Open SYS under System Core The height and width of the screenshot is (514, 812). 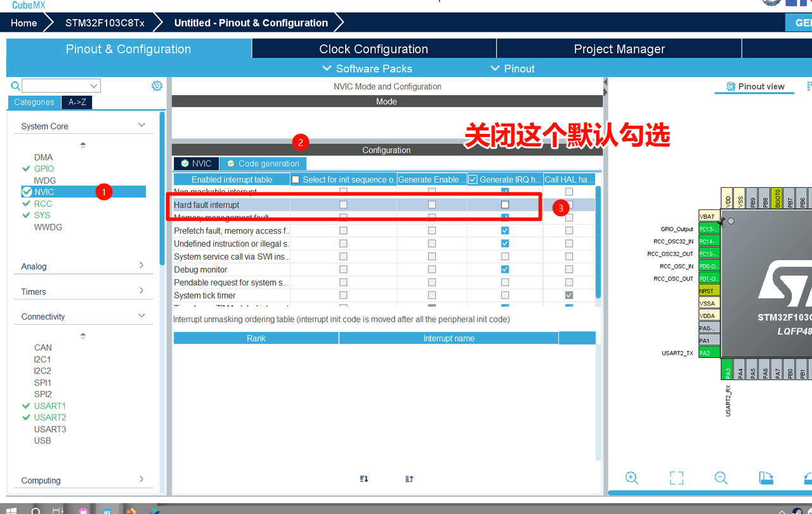click(42, 215)
